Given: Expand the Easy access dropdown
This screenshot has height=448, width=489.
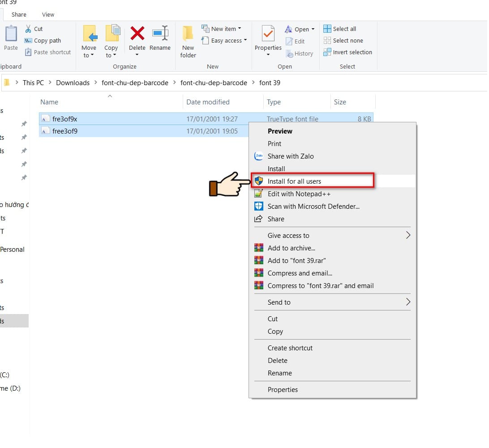Looking at the screenshot, I should coord(245,40).
